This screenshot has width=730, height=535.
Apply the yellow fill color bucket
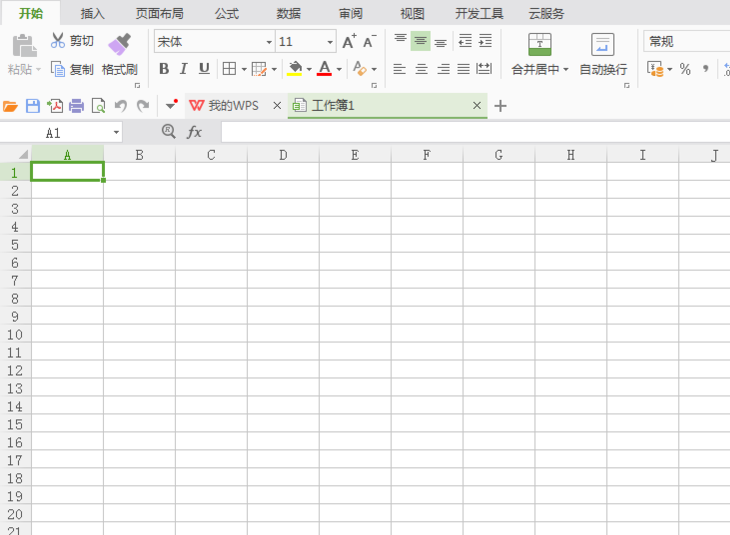pyautogui.click(x=294, y=69)
